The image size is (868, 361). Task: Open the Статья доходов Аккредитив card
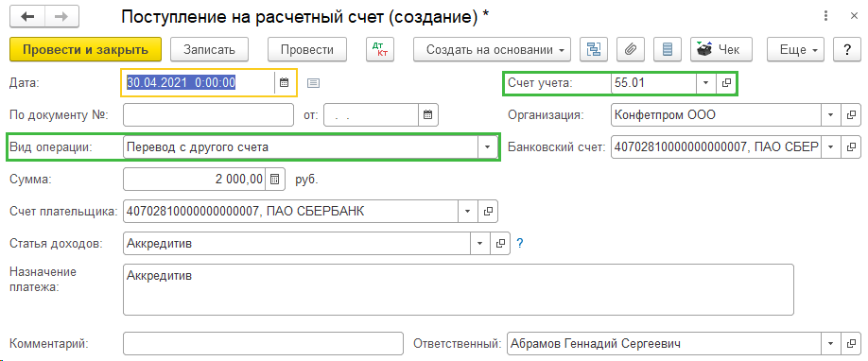500,243
